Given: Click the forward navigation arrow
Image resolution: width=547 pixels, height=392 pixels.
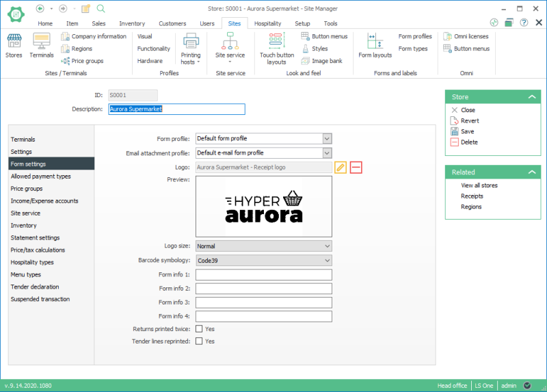Looking at the screenshot, I should click(63, 8).
